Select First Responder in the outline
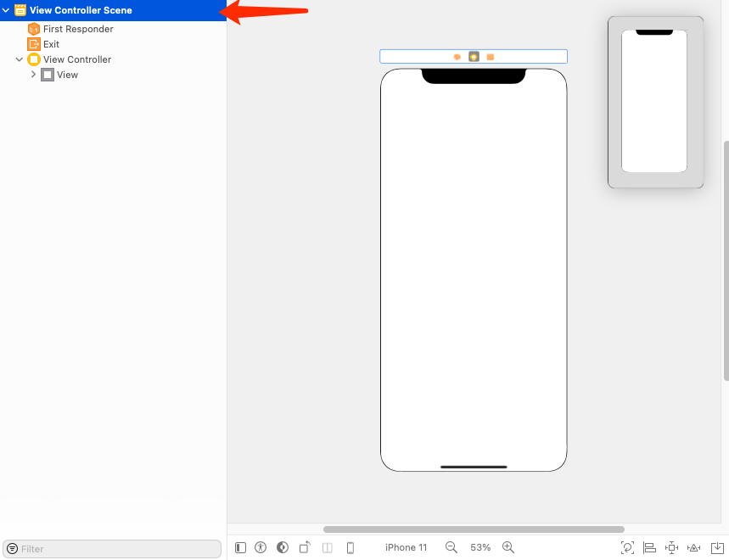 [77, 29]
